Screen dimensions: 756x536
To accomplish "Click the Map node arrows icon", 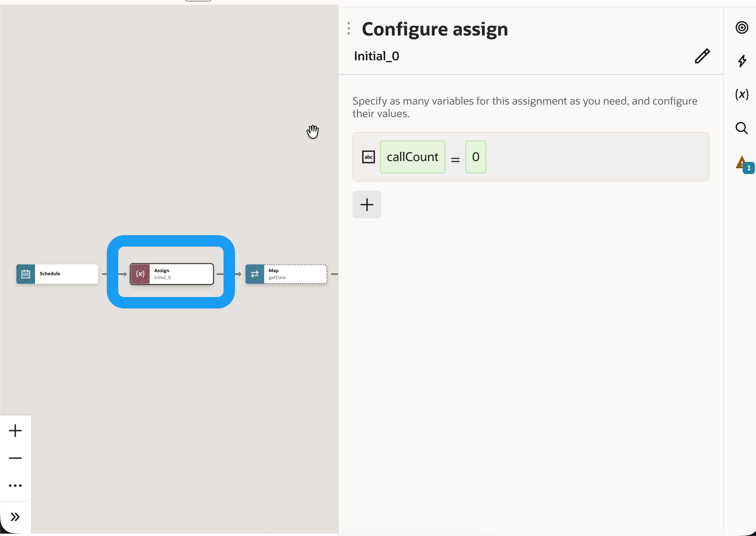I will click(255, 274).
